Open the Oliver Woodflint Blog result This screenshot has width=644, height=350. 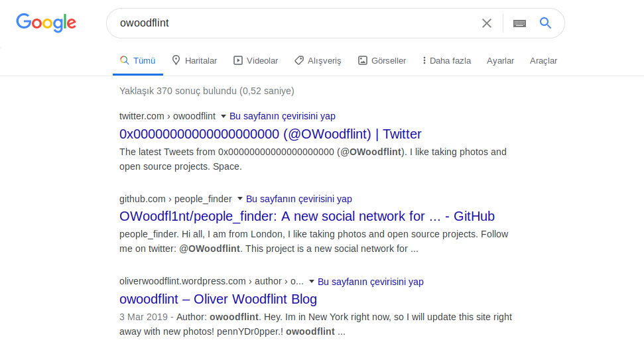218,300
